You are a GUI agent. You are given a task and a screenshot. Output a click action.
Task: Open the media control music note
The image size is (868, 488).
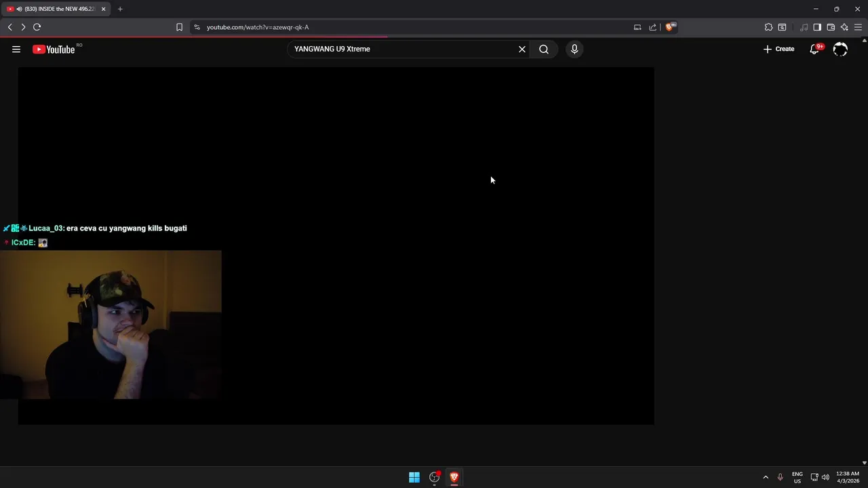[804, 27]
